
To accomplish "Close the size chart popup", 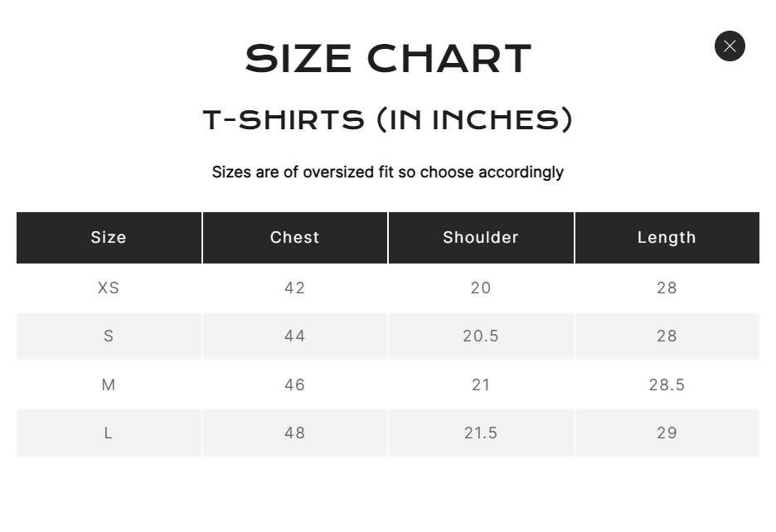I will [730, 46].
